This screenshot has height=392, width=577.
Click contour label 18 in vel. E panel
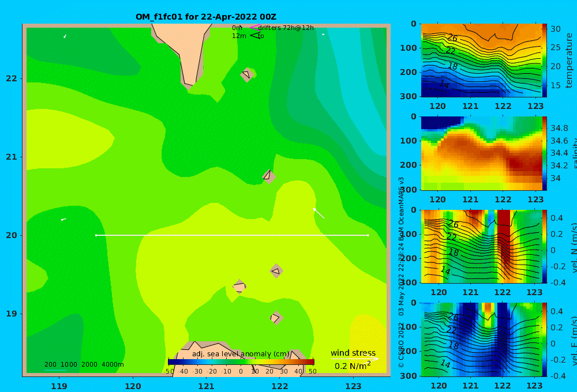(454, 345)
